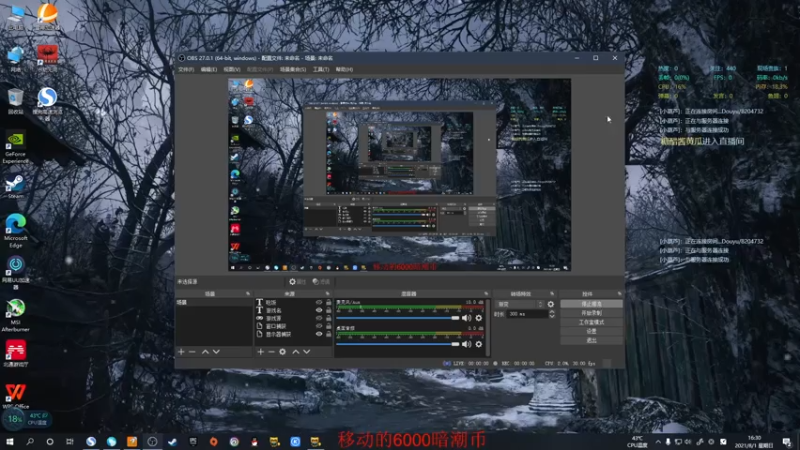Viewport: 800px width, 450px height.
Task: Click the taskbar clock and date
Action: [754, 442]
